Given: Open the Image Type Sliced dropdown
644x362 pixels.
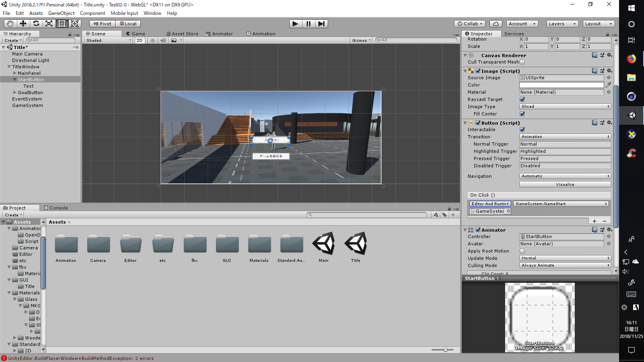Looking at the screenshot, I should (565, 106).
